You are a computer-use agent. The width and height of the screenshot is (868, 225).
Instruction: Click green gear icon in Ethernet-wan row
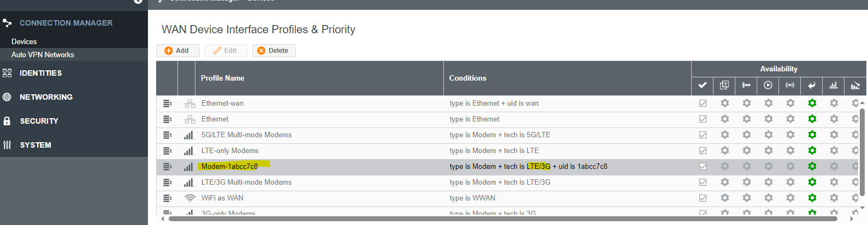coord(812,103)
